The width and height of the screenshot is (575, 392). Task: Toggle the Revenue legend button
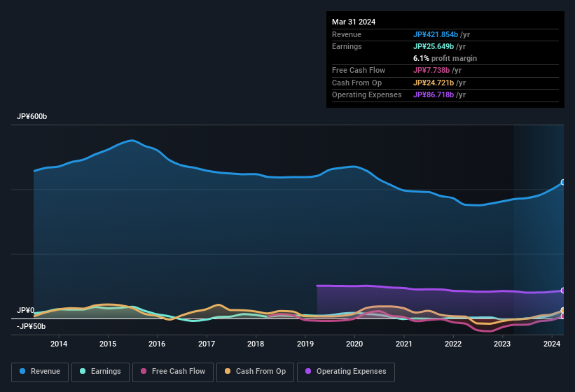(40, 372)
